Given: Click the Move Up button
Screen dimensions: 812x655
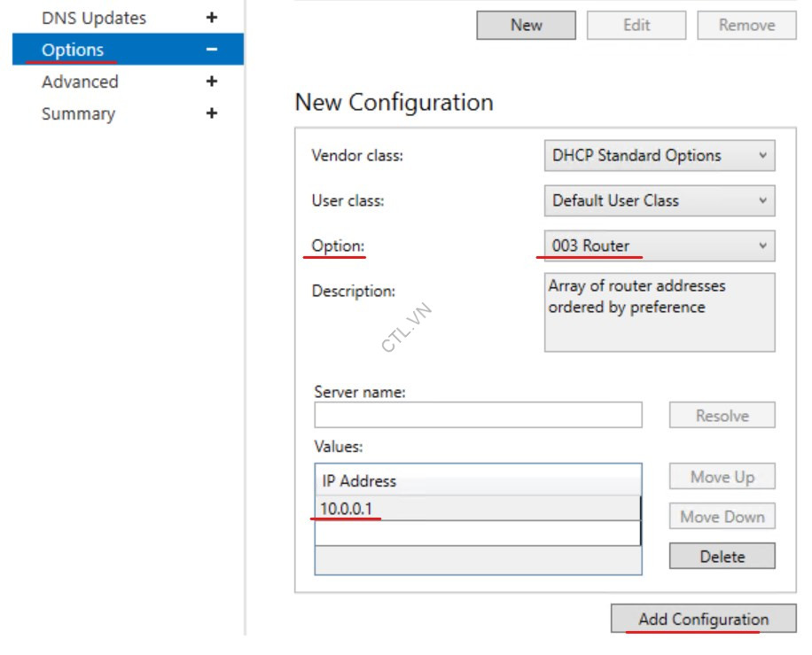Looking at the screenshot, I should (722, 477).
